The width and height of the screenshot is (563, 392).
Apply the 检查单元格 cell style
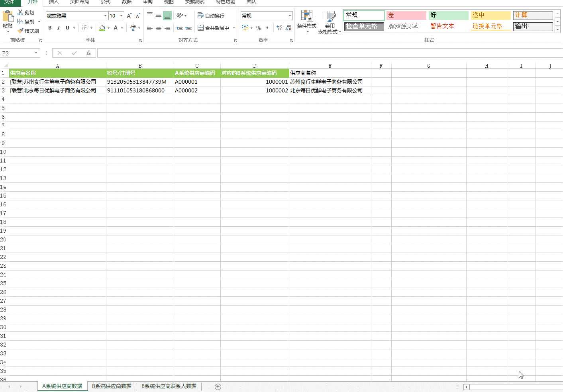[x=364, y=26]
